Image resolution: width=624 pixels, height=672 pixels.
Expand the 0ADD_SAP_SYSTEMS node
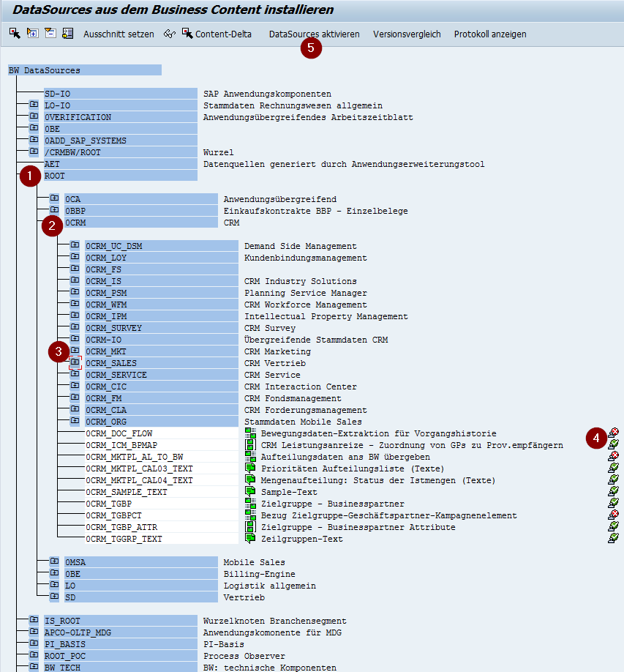34,139
